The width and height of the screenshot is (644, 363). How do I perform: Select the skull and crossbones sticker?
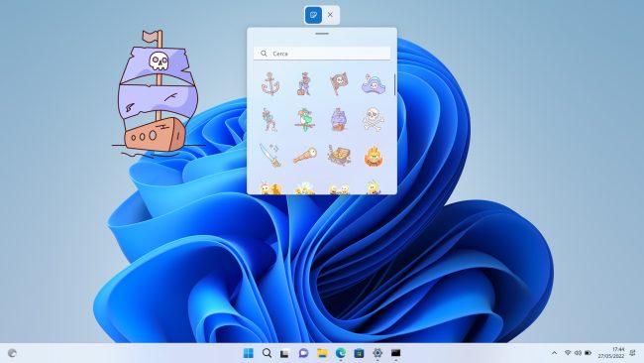(x=374, y=120)
